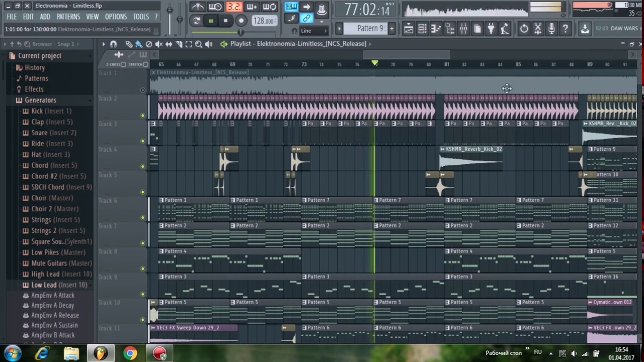Viewport: 644px width, 362px height.
Task: Open the audio editor scissors icon
Action: click(x=538, y=29)
